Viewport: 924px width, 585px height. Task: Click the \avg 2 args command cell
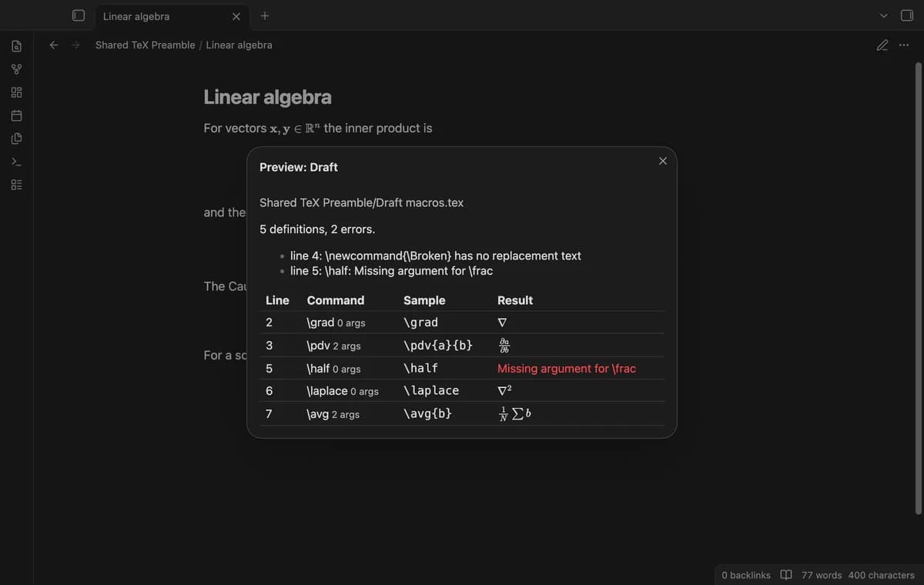[x=333, y=414]
